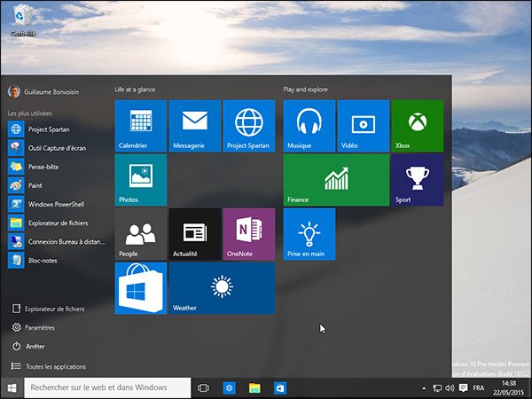The height and width of the screenshot is (399, 532).
Task: Click the Windows Start button
Action: coord(12,387)
